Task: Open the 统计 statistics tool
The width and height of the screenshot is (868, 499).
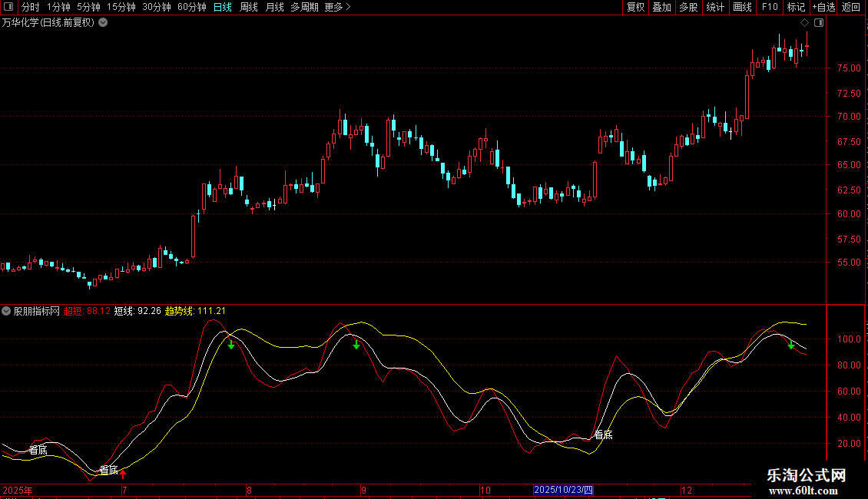Action: pyautogui.click(x=715, y=7)
